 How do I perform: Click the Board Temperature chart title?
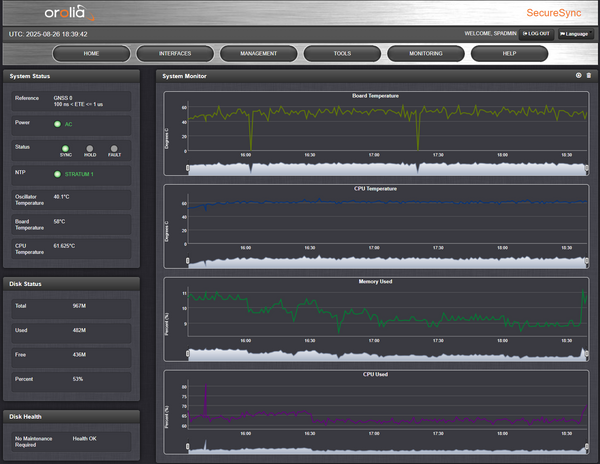[x=375, y=96]
